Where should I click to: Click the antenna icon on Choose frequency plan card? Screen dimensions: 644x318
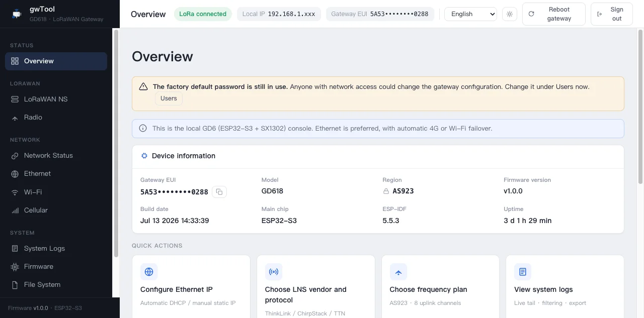(x=398, y=272)
